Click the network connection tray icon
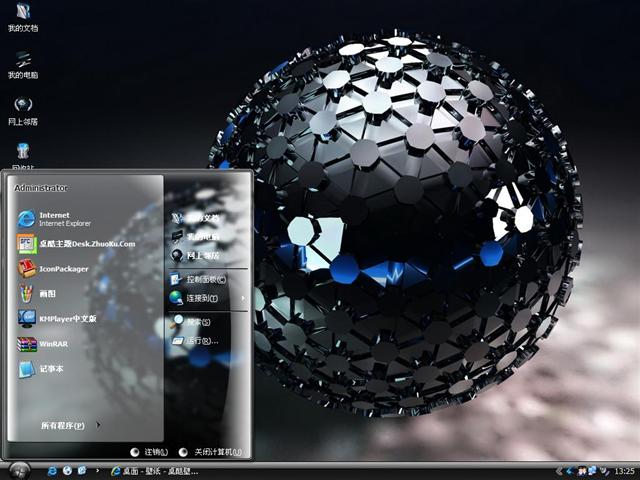 click(592, 471)
